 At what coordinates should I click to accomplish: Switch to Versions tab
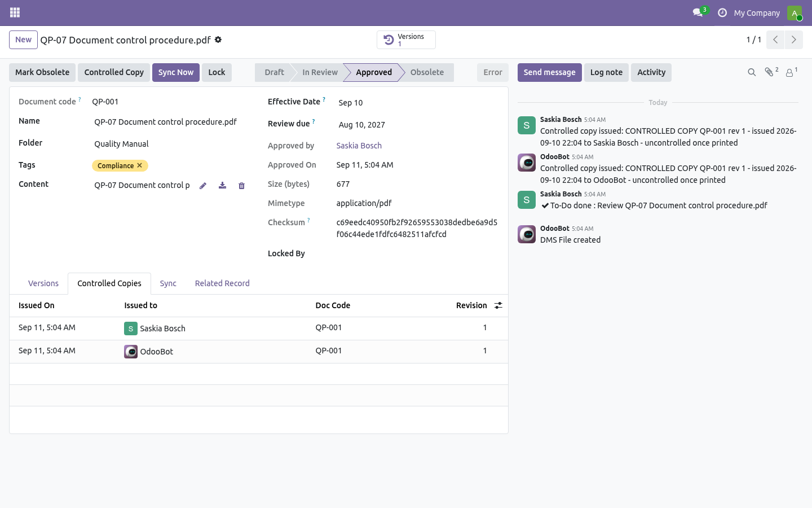43,283
